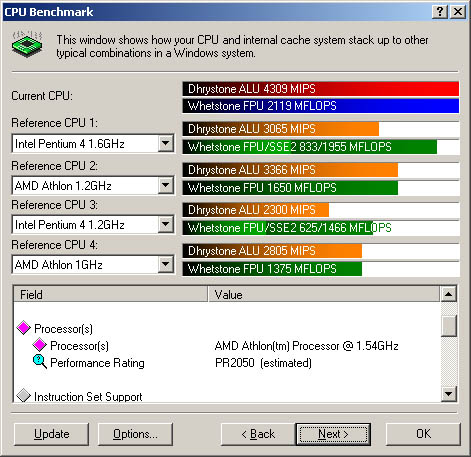The height and width of the screenshot is (457, 471).
Task: Open the Reference CPU 3 dropdown arrow
Action: pyautogui.click(x=165, y=224)
